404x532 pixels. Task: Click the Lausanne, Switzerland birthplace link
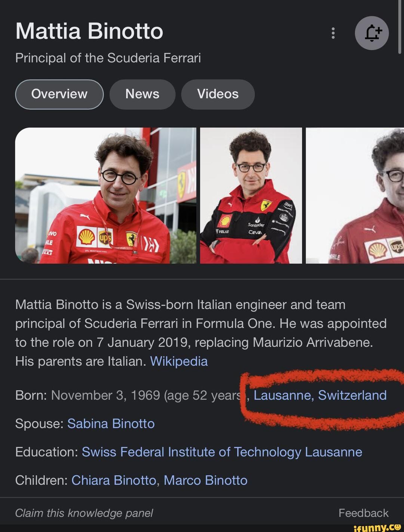click(320, 395)
